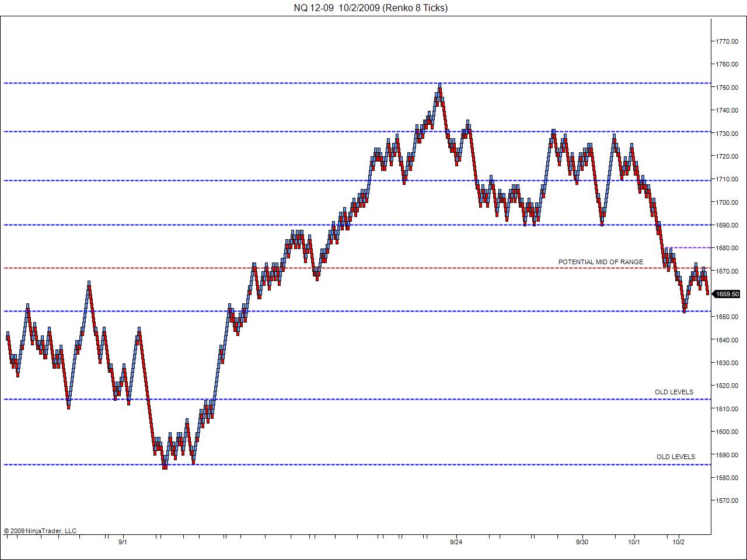The width and height of the screenshot is (747, 560).
Task: Click the 1690.00 price axis label
Action: tap(727, 225)
